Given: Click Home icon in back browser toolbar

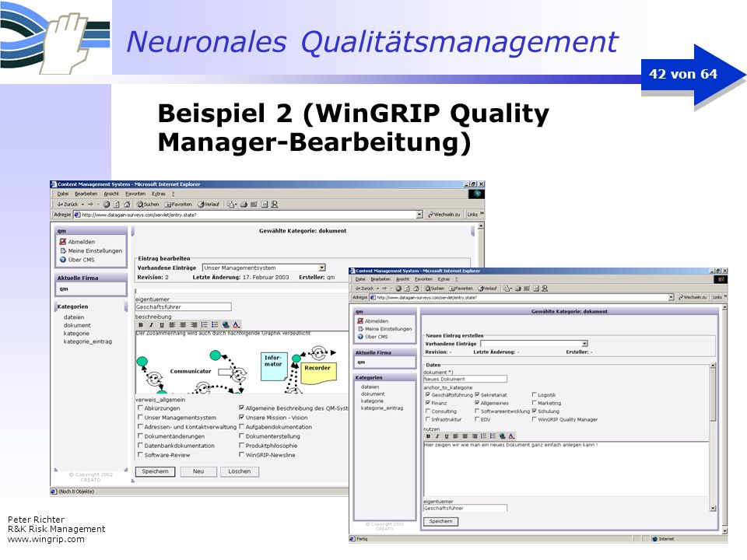Looking at the screenshot, I should click(x=127, y=205).
